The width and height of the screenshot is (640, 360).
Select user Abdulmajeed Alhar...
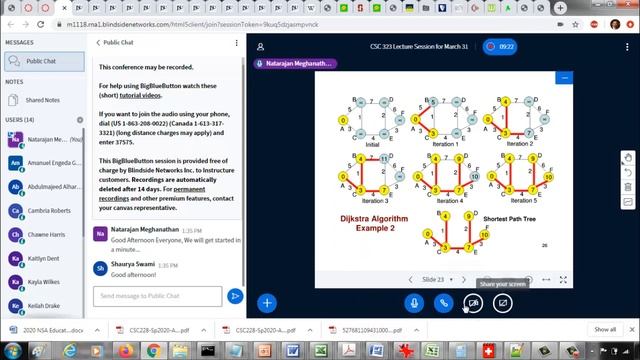[44, 187]
